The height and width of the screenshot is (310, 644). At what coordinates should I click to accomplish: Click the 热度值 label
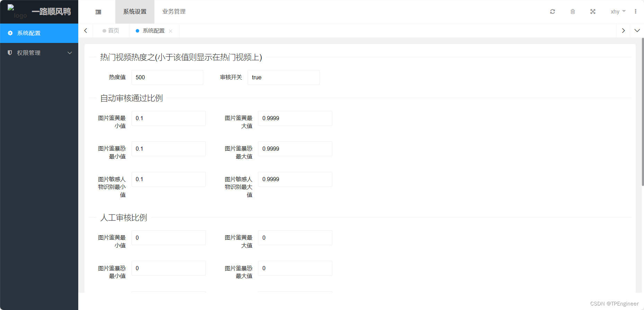(117, 77)
